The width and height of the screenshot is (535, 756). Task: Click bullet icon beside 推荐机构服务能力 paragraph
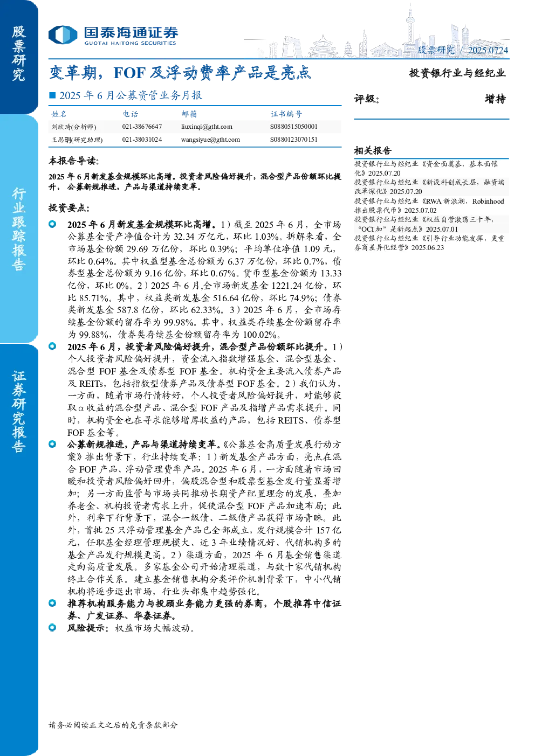[x=52, y=604]
